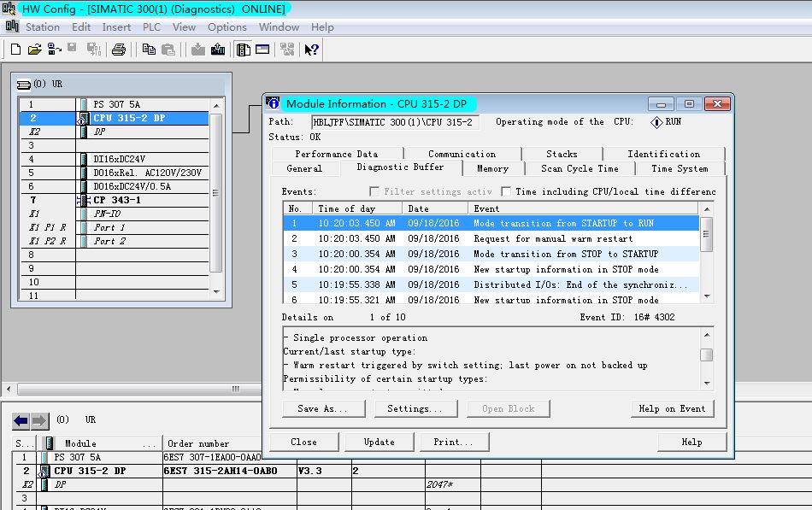812x510 pixels.
Task: Select event 2 Request for manual warm restart
Action: tap(491, 238)
